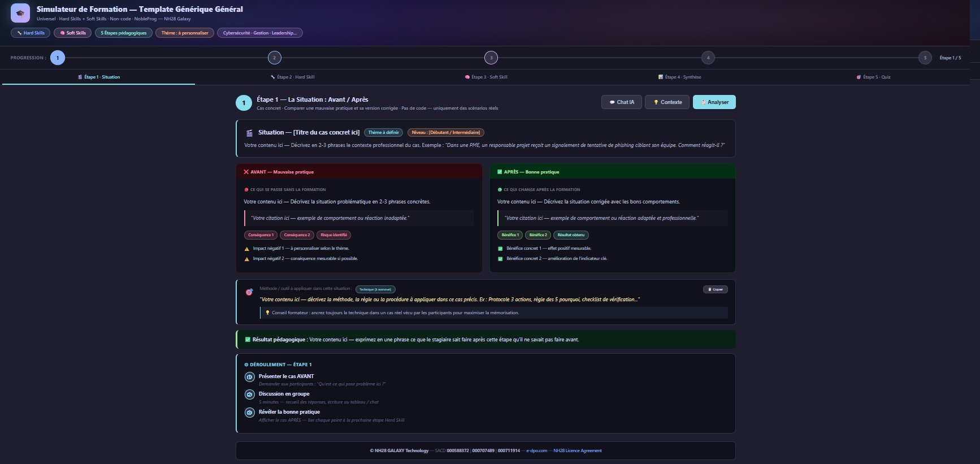980x464 pixels.
Task: Click the target icon in the method box
Action: tap(249, 292)
